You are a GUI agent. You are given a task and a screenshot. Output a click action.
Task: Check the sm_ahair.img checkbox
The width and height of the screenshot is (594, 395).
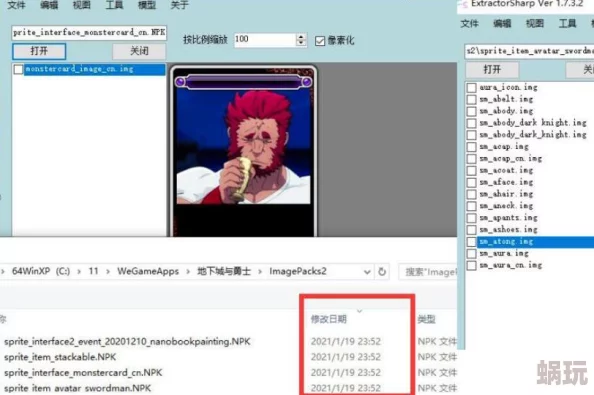click(x=471, y=194)
